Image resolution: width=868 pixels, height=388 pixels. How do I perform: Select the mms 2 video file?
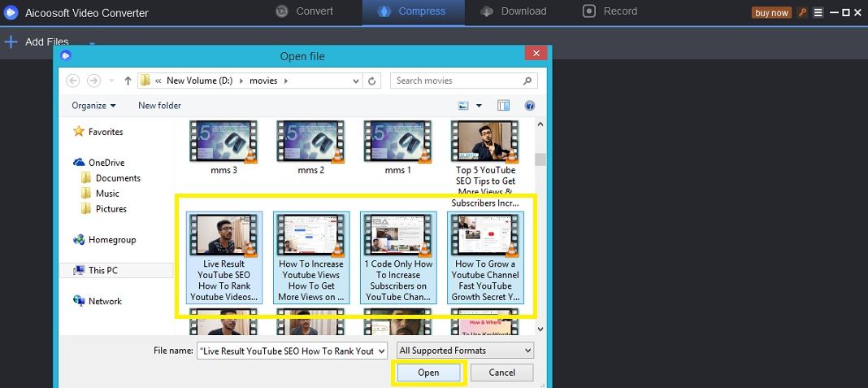(x=310, y=147)
